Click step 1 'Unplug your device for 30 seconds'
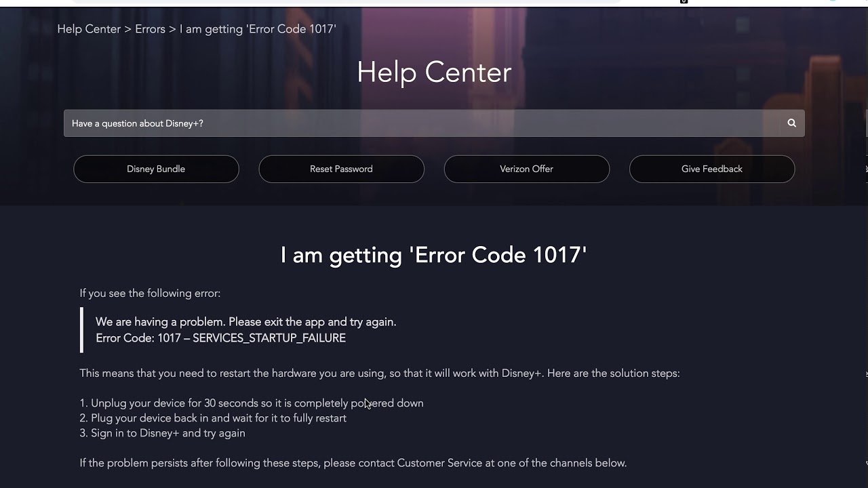This screenshot has width=868, height=488. point(252,403)
